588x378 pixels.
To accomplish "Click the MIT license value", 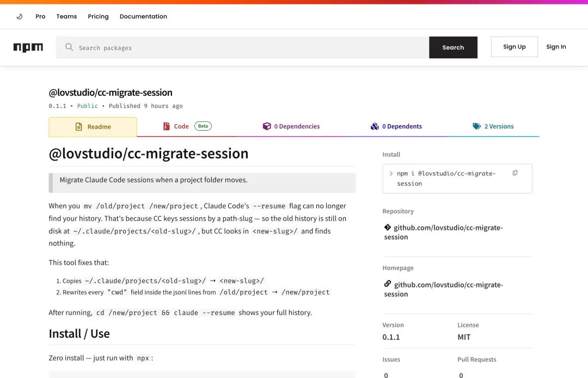I will [464, 337].
